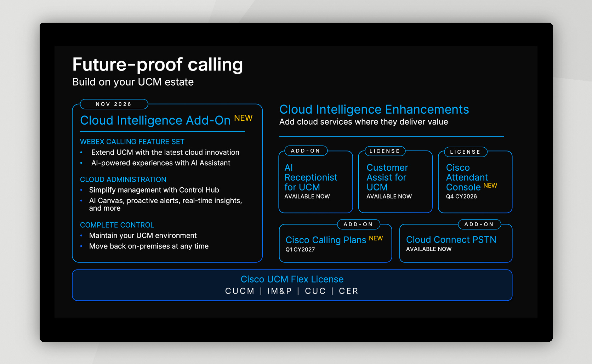Click the 'Future-proof calling' slide title
592x364 pixels.
[158, 65]
